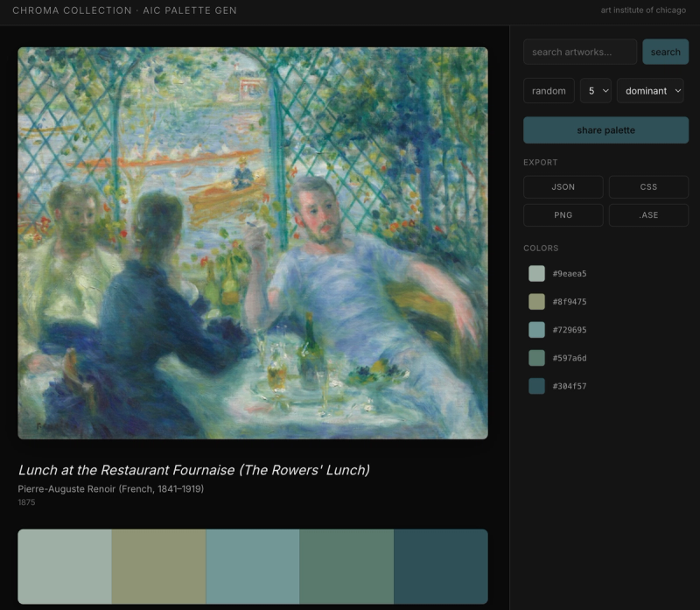Download the palette as PNG

point(563,214)
